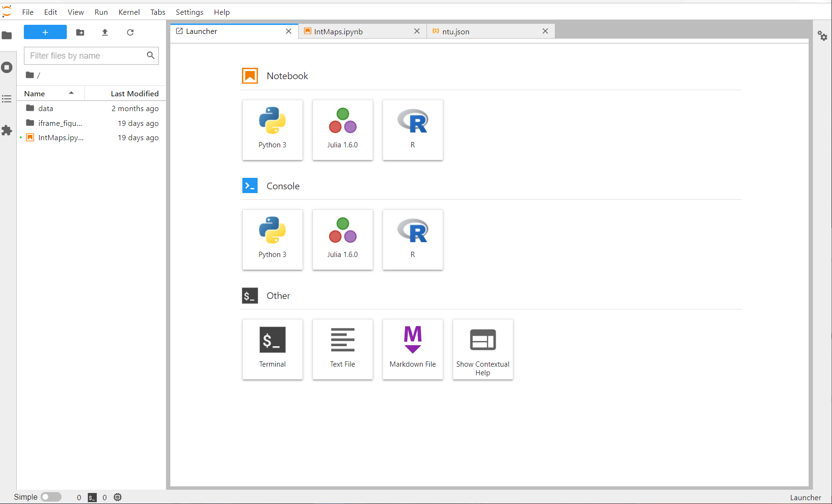Click the kernel count status bar icon
This screenshot has width=832, height=504.
tap(118, 497)
